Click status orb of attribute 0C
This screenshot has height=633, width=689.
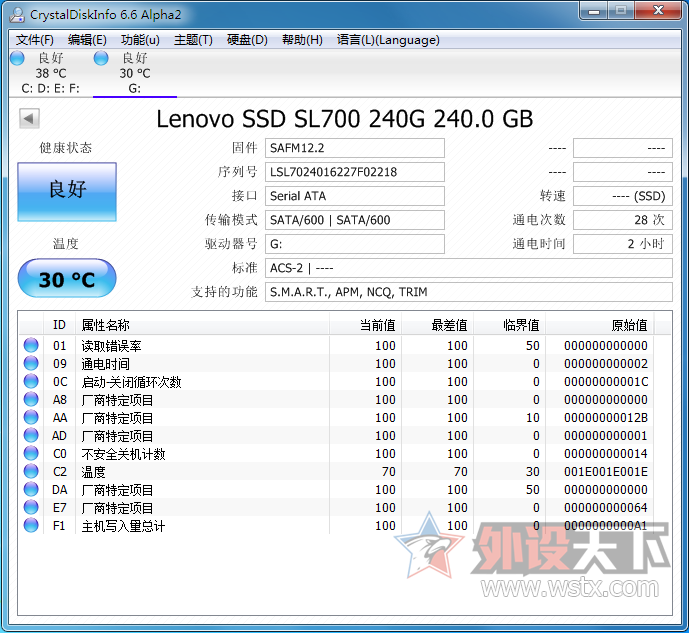(x=31, y=381)
